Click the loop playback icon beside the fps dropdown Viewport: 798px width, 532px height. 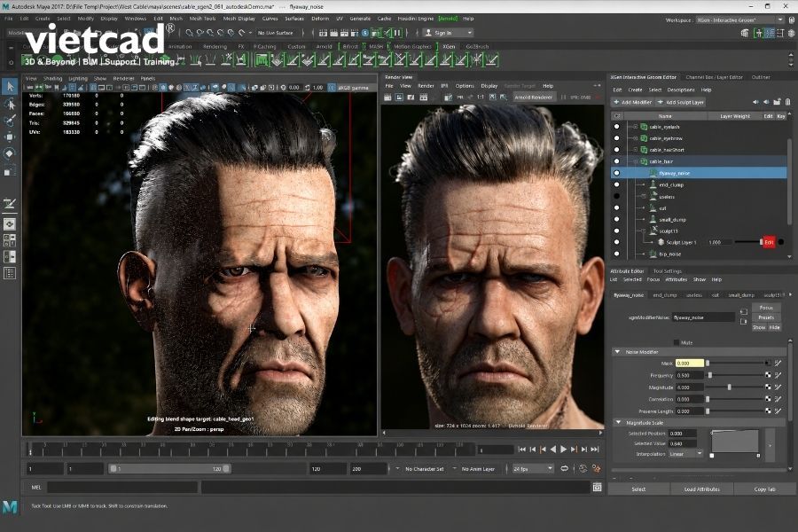point(565,468)
